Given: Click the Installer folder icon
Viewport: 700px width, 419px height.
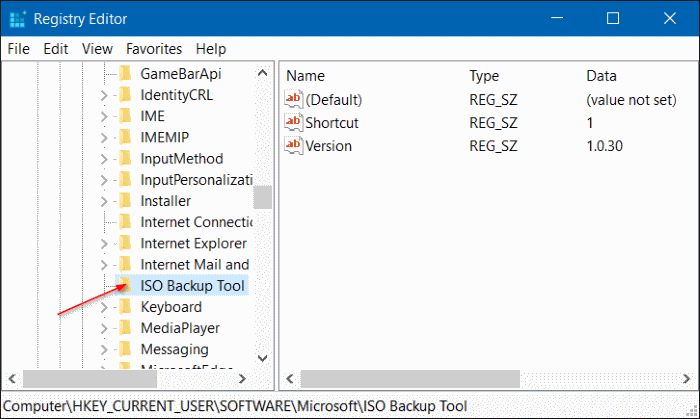Looking at the screenshot, I should (125, 201).
